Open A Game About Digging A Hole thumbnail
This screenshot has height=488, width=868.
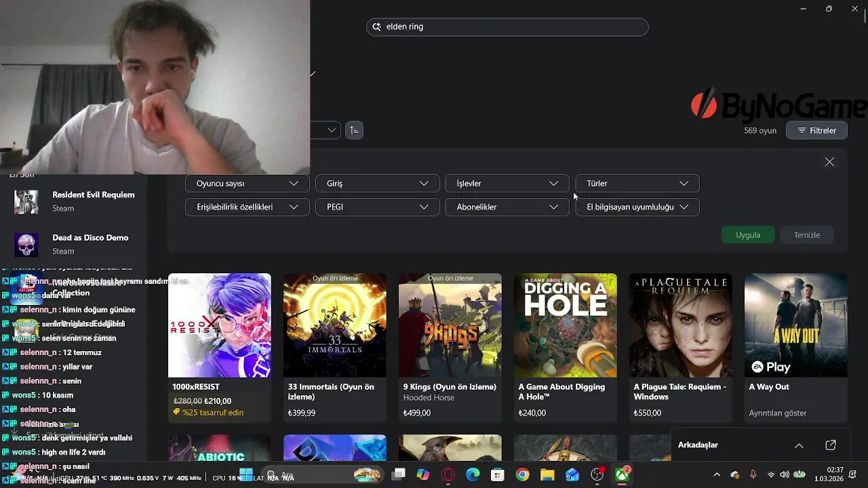565,325
